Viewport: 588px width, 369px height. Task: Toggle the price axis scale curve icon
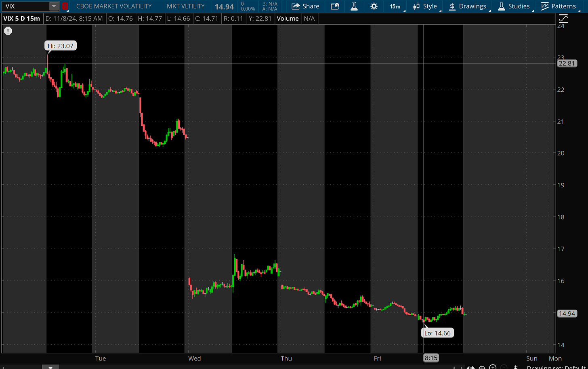click(563, 19)
